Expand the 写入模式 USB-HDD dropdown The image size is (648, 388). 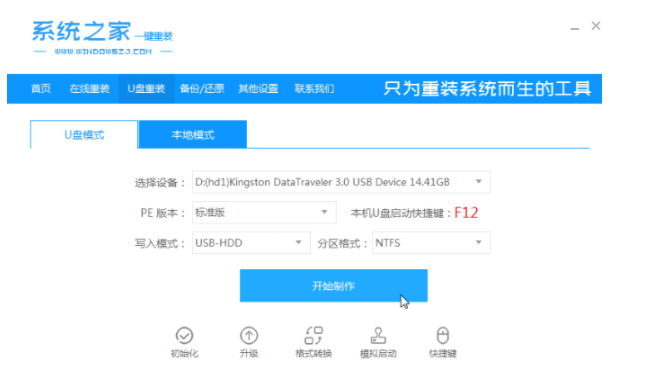[251, 243]
